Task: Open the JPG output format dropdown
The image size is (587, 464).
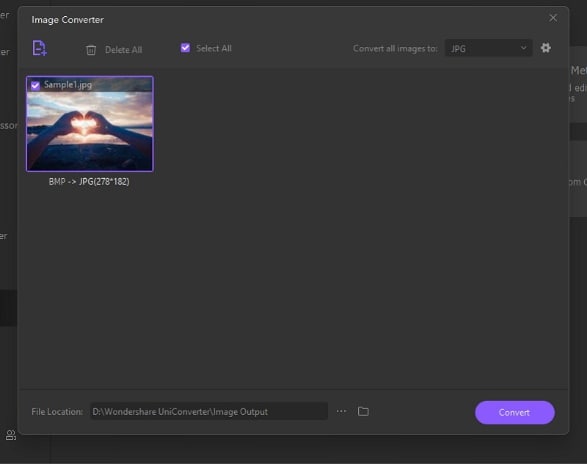Action: point(488,48)
